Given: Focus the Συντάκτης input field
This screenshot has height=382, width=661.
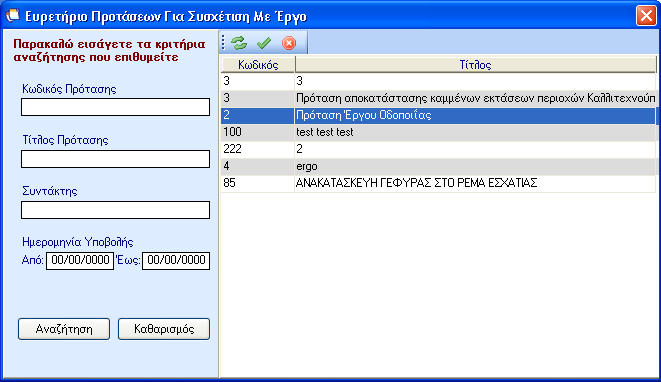Looking at the screenshot, I should point(116,210).
